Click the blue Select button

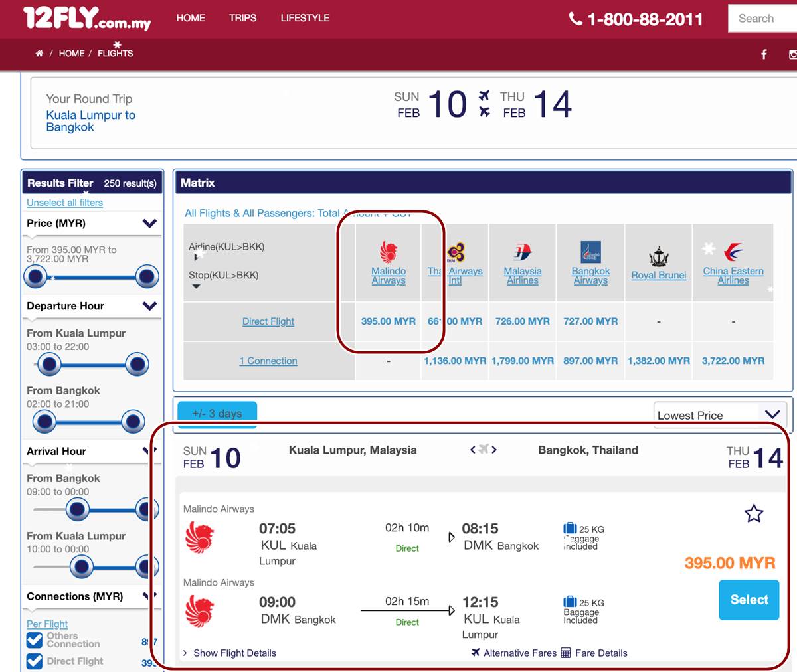click(x=749, y=600)
